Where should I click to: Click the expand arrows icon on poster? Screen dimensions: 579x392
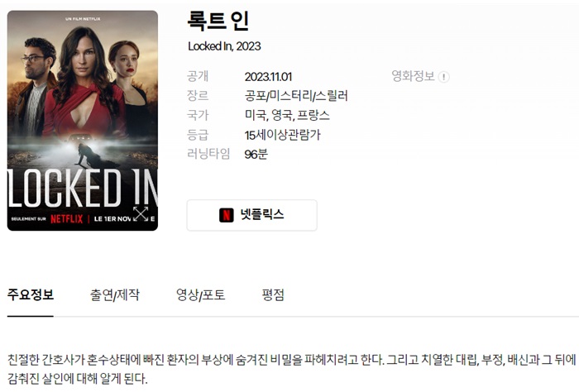(x=141, y=213)
